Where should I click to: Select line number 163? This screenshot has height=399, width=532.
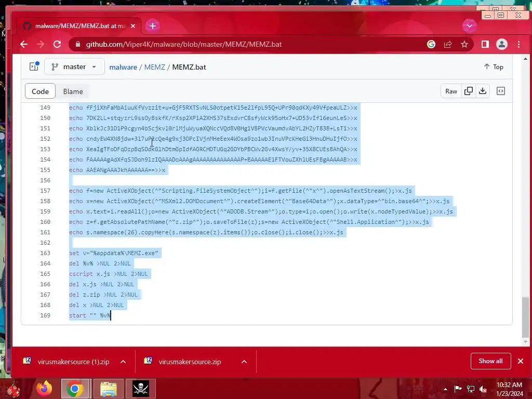45,253
